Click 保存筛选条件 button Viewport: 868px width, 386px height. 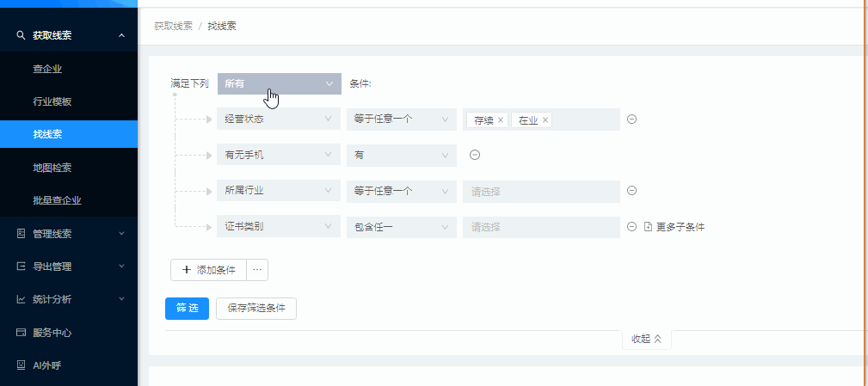(256, 309)
